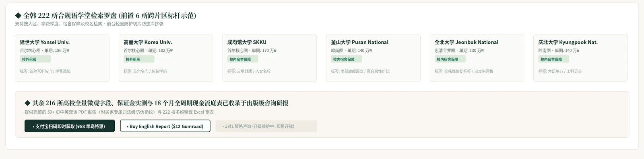Select the 釜山大学 Pusan National title
This screenshot has height=159, width=644.
[x=359, y=42]
